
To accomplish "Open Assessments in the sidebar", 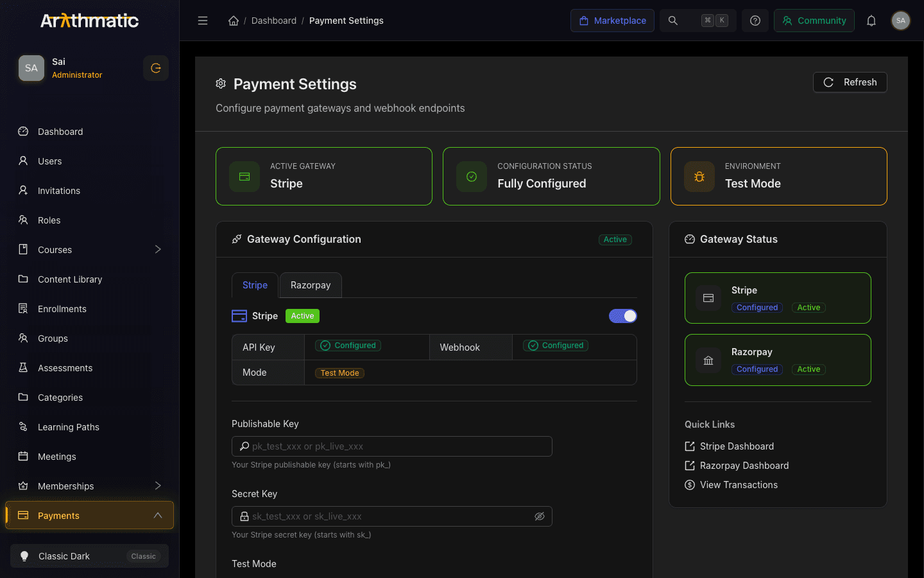I will pyautogui.click(x=89, y=368).
